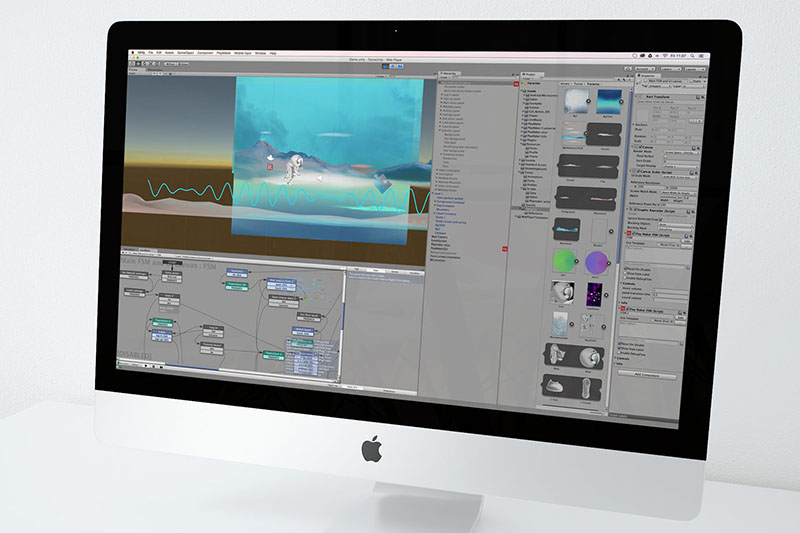Toggle the Canvas Scaler component checkbox

point(638,172)
